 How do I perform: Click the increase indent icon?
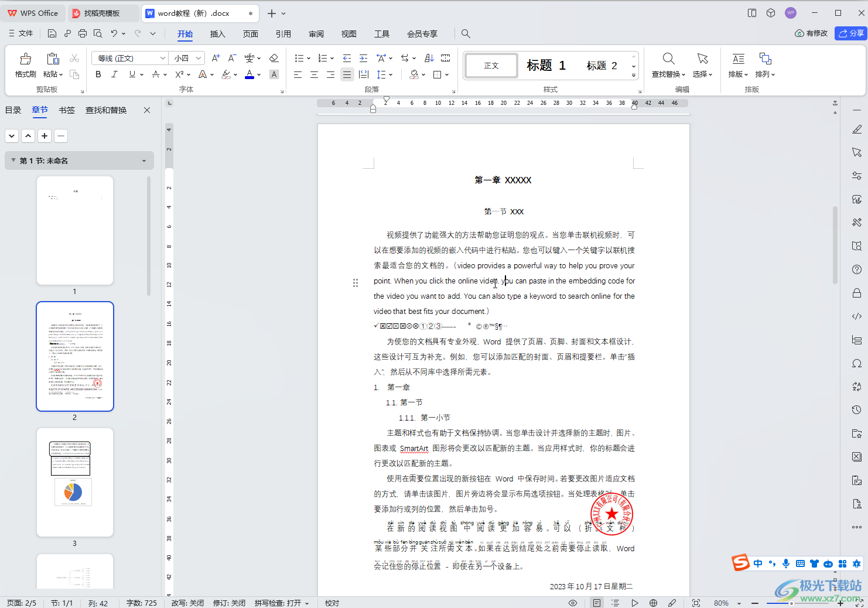[363, 58]
